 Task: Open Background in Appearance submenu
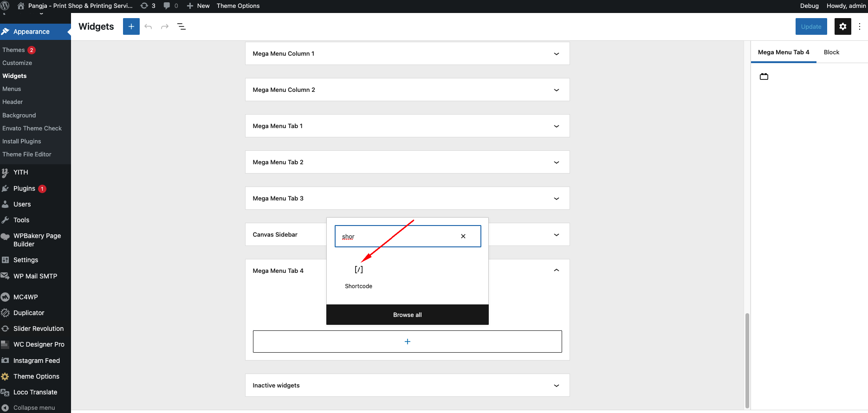(19, 115)
